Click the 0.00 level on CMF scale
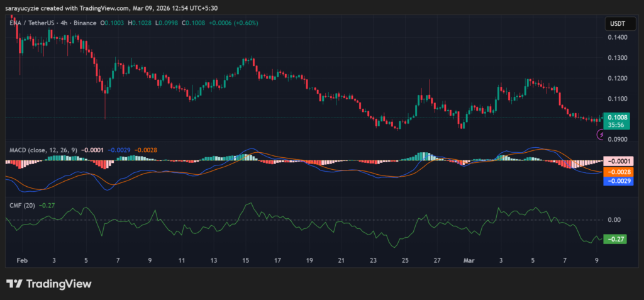Image resolution: width=644 pixels, height=300 pixels. (x=614, y=219)
